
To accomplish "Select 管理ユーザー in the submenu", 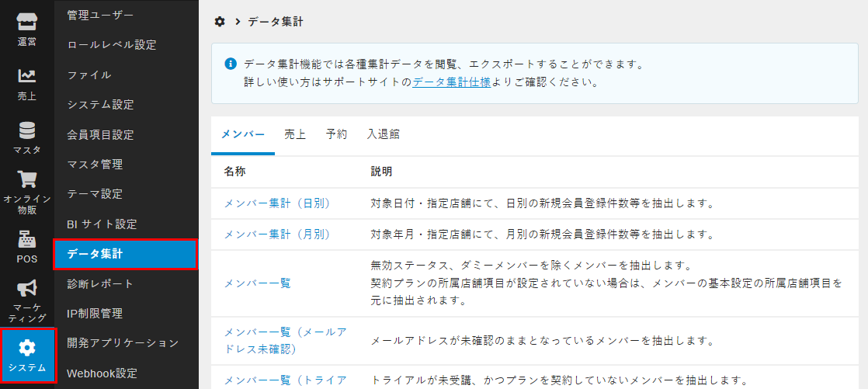I will click(100, 15).
